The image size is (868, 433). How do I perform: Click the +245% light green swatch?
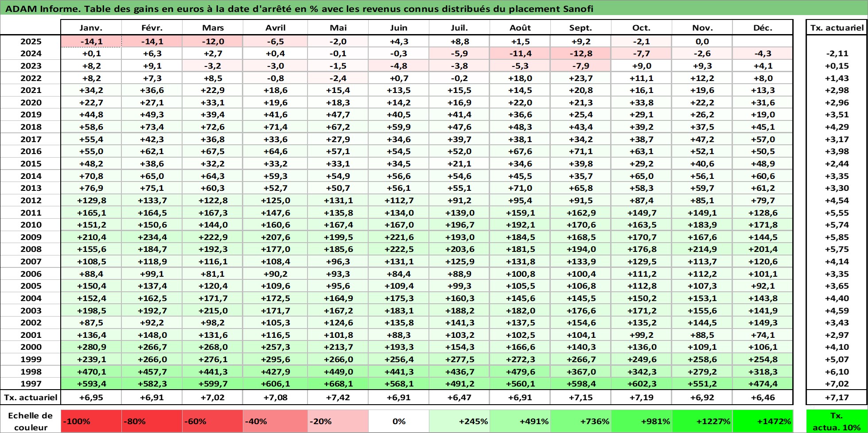(x=459, y=421)
